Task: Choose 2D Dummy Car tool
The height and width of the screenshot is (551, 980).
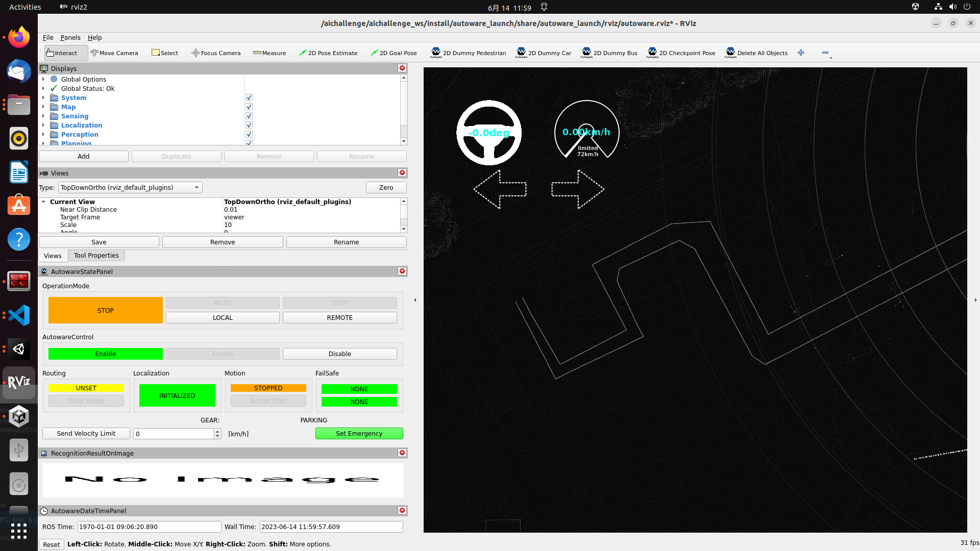Action: tap(544, 53)
